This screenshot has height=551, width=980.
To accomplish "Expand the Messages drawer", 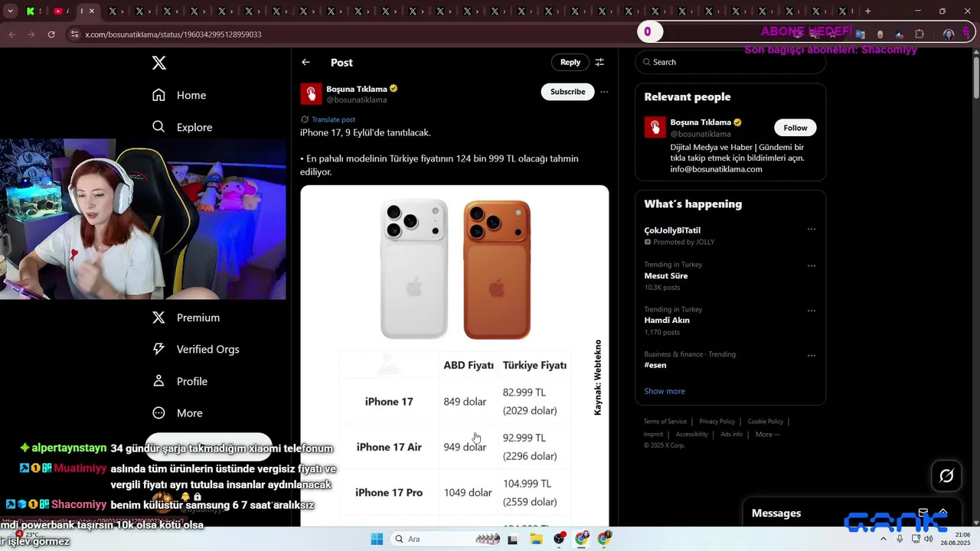I will (x=943, y=513).
